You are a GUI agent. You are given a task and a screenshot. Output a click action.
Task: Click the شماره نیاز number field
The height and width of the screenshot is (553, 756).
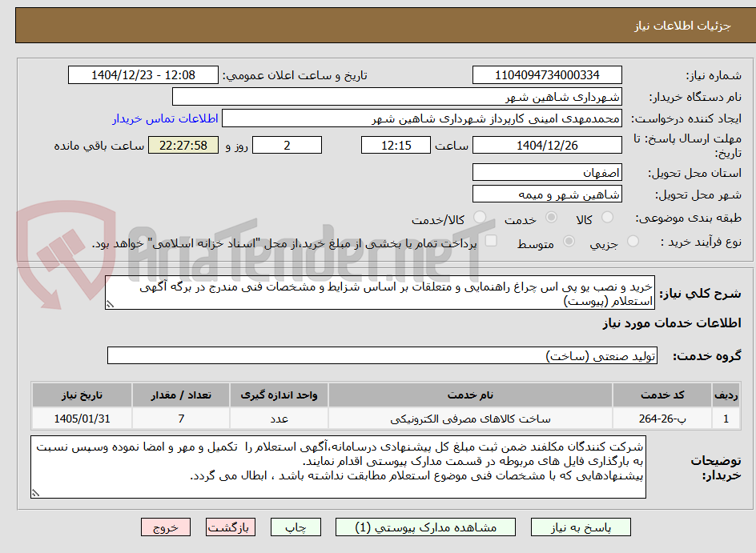[x=547, y=75]
